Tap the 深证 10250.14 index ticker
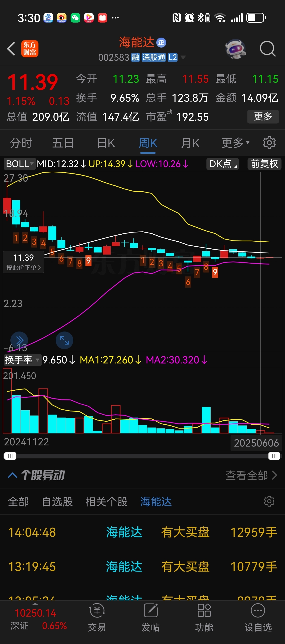The width and height of the screenshot is (285, 644). 38,619
